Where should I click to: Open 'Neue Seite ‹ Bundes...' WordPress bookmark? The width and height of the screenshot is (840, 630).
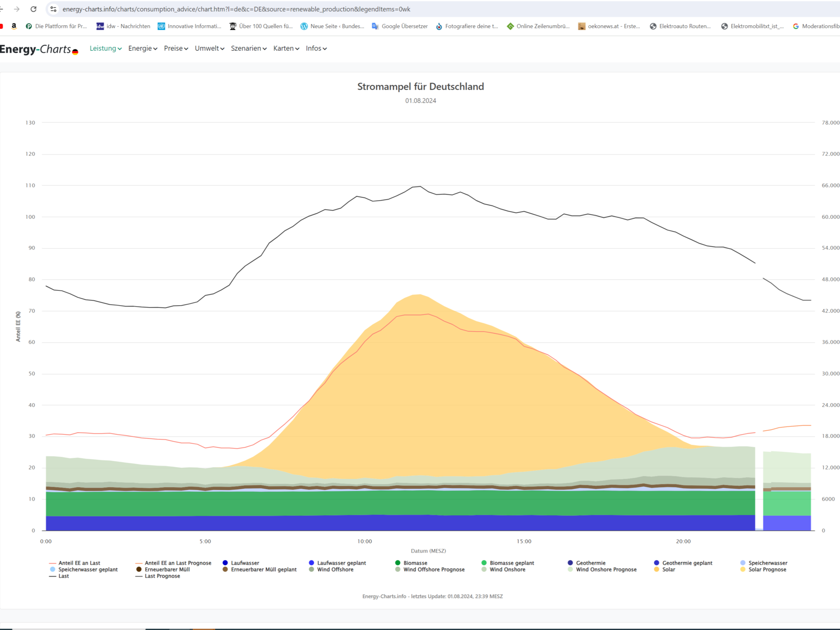(x=332, y=26)
